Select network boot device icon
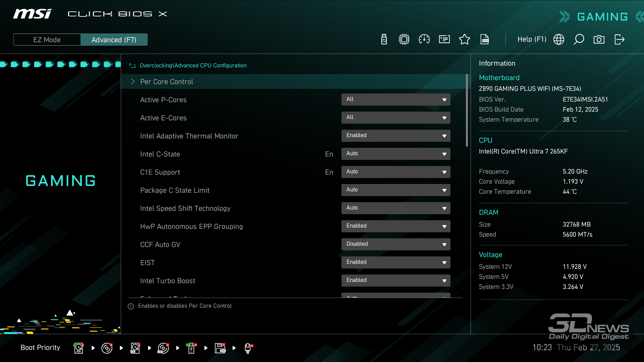Viewport: 644px width, 362px height. tap(248, 348)
